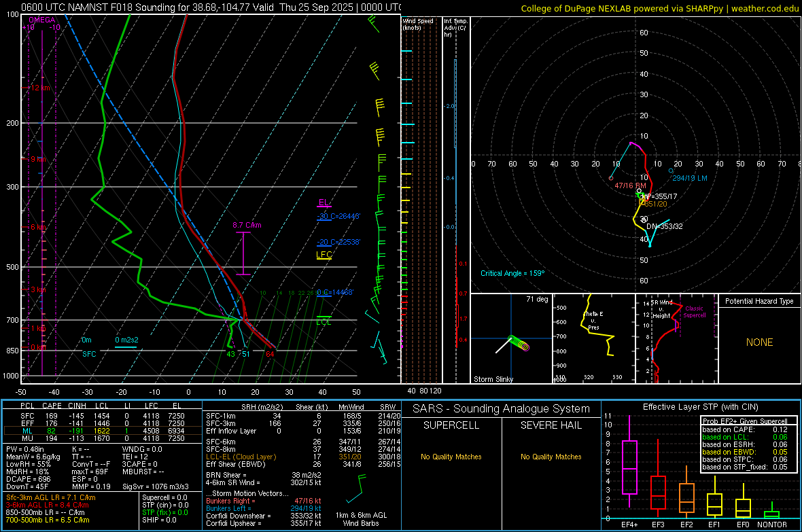Image resolution: width=802 pixels, height=532 pixels.
Task: Click the cyan wet-bulb value 51
Action: [246, 354]
